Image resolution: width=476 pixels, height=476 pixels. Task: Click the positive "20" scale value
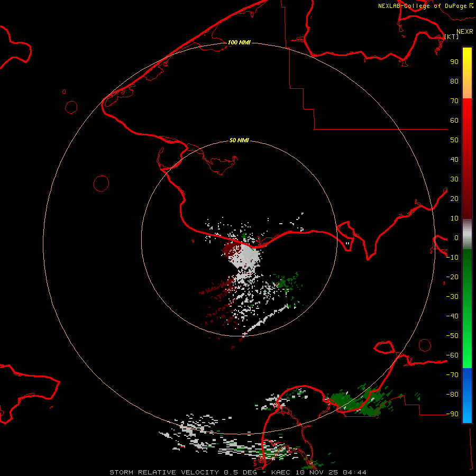(x=454, y=198)
